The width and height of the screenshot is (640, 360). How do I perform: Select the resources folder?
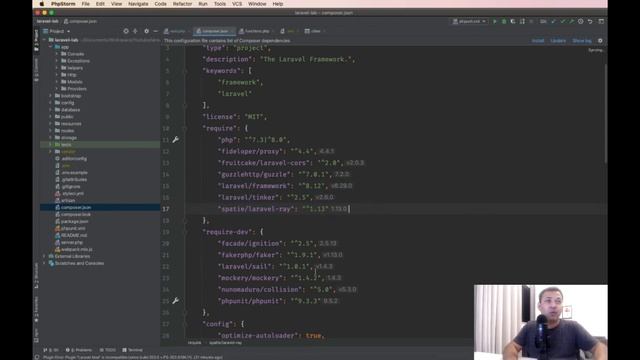click(71, 124)
